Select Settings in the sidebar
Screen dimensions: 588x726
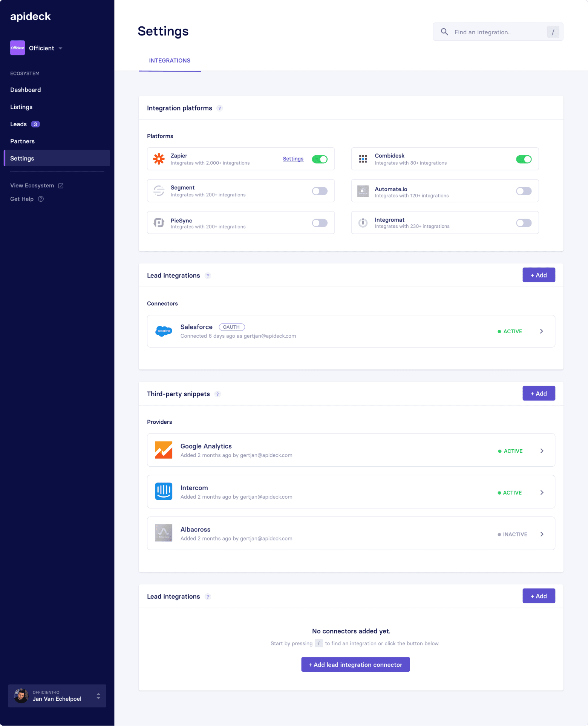coord(57,158)
